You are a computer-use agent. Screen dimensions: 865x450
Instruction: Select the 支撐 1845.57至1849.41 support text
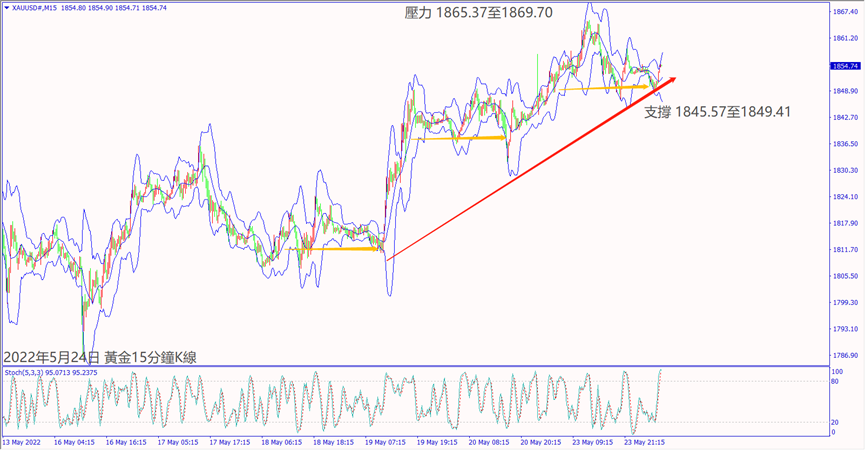point(717,112)
